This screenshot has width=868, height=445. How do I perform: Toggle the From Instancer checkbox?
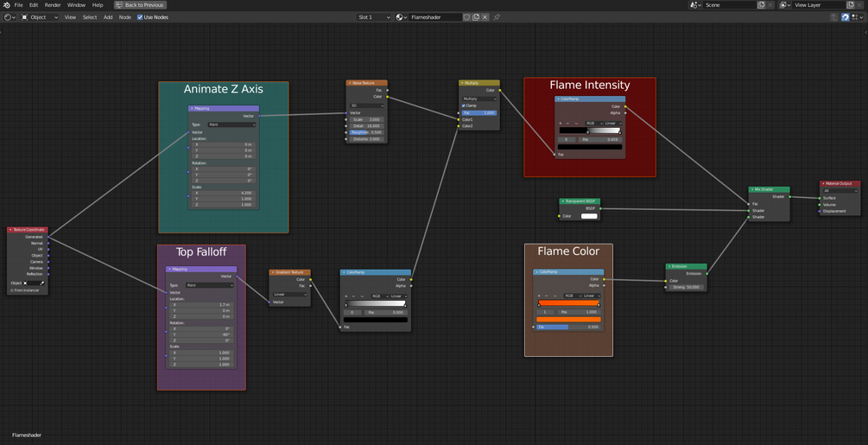[12, 290]
